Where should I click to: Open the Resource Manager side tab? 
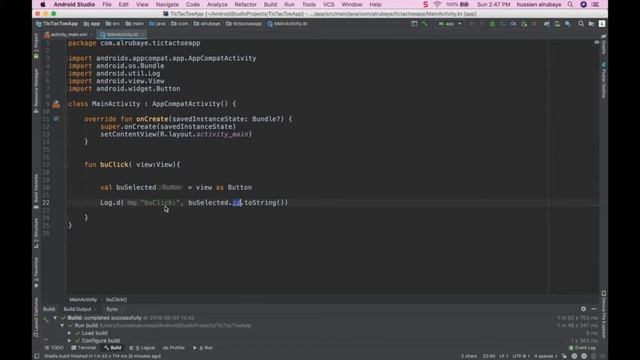[x=36, y=91]
